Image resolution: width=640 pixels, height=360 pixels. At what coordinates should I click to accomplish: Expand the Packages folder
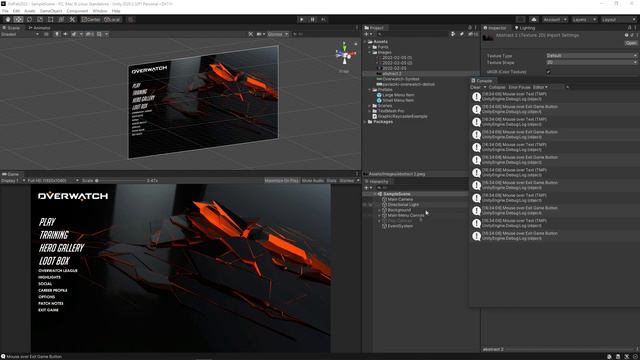365,122
